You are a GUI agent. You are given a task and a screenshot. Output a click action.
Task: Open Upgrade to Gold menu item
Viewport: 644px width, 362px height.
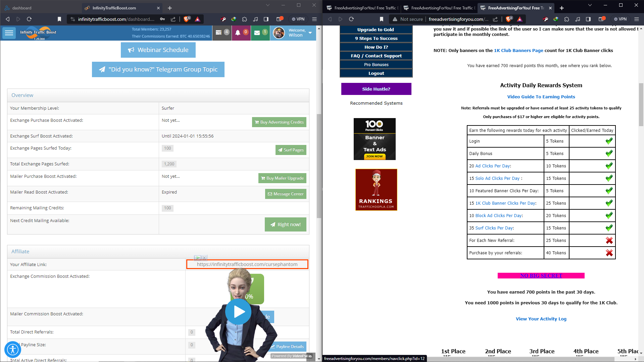point(376,30)
